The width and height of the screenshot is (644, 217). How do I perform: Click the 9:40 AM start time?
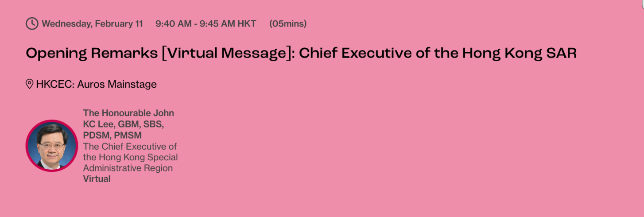(173, 24)
